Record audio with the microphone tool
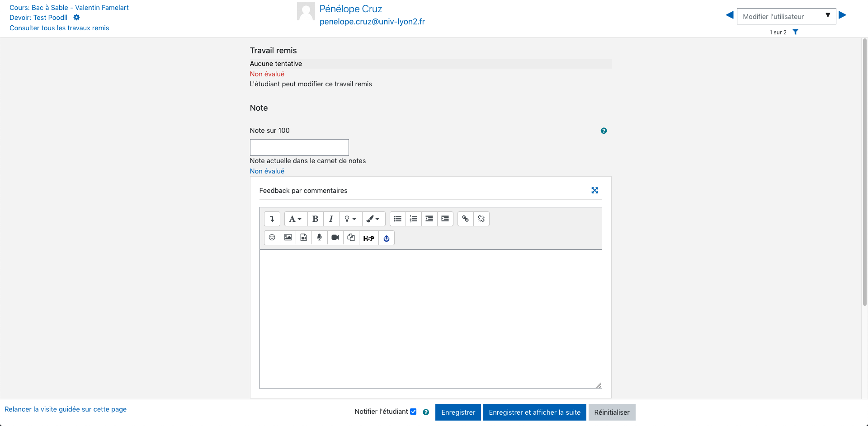 (319, 238)
